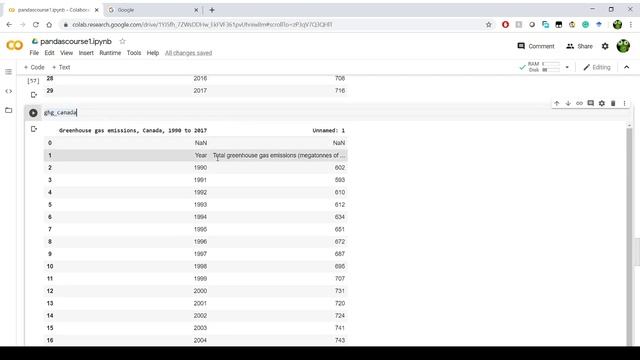
Task: Open the table of contents sidebar
Action: [8, 72]
